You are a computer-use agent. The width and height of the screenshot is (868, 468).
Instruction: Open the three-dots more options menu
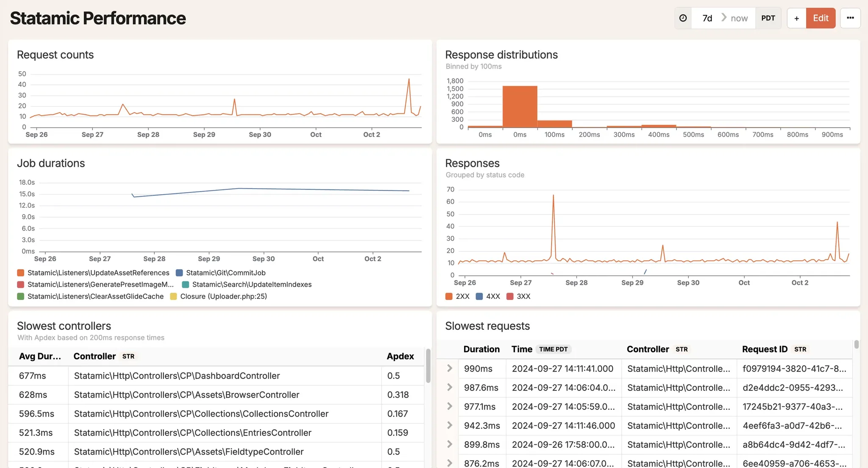[850, 18]
